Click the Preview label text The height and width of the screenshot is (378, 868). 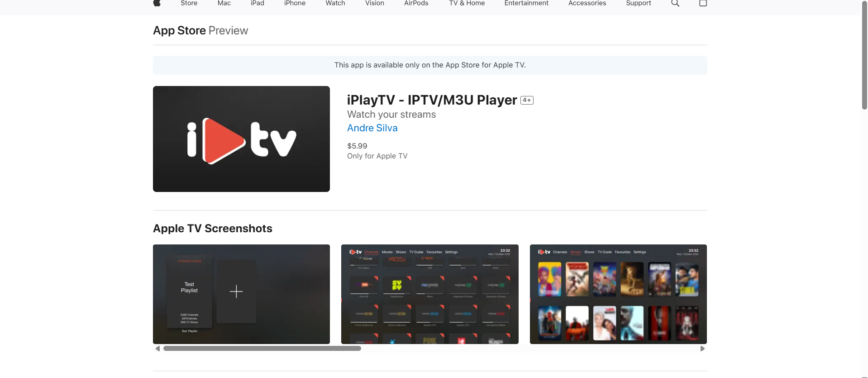pos(228,30)
